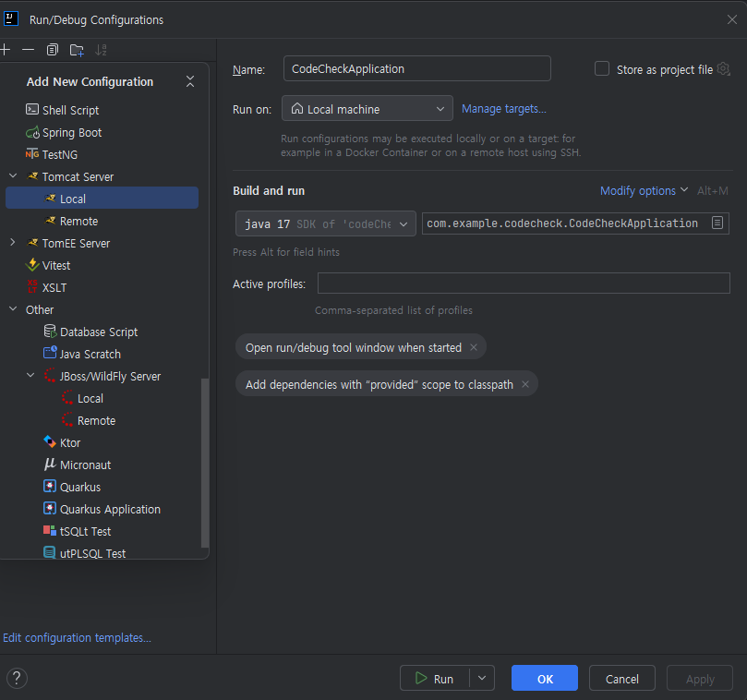Click the Cancel button
Image resolution: width=747 pixels, height=700 pixels.
621,678
